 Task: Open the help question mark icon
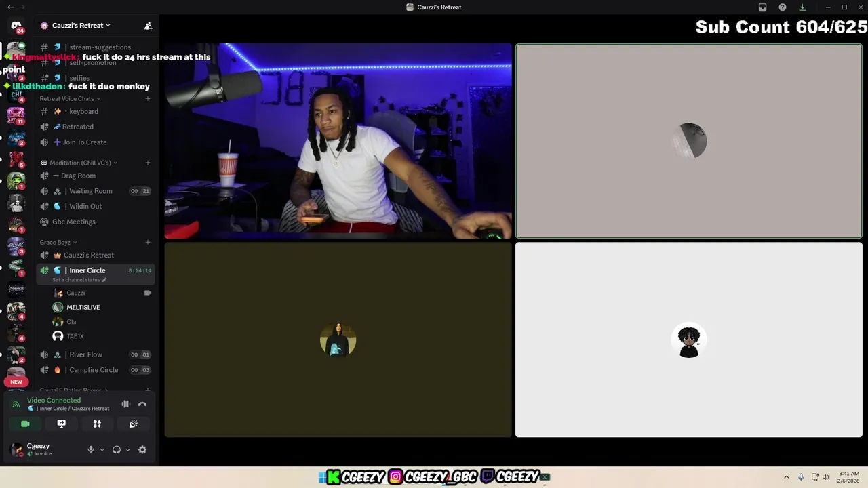coord(783,7)
